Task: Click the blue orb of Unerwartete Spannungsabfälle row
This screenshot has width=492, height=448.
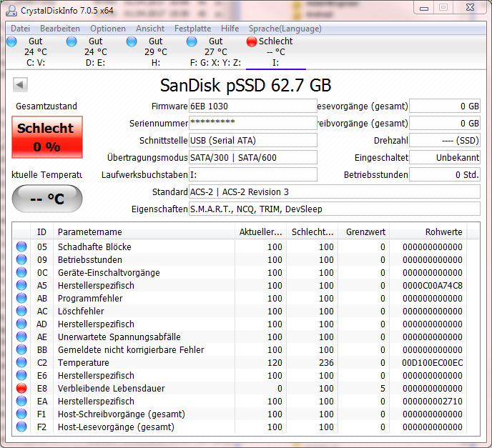Action: pos(21,337)
